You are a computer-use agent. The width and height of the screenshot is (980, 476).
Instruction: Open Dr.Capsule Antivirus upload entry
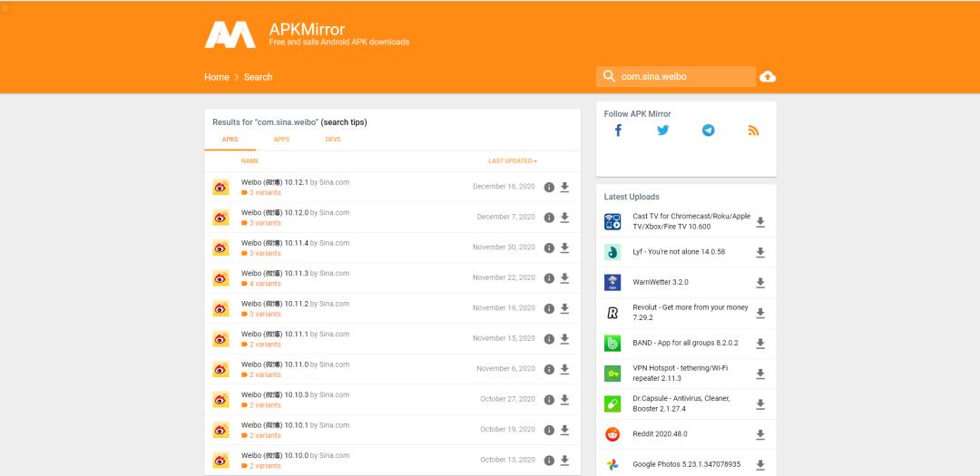tap(681, 403)
